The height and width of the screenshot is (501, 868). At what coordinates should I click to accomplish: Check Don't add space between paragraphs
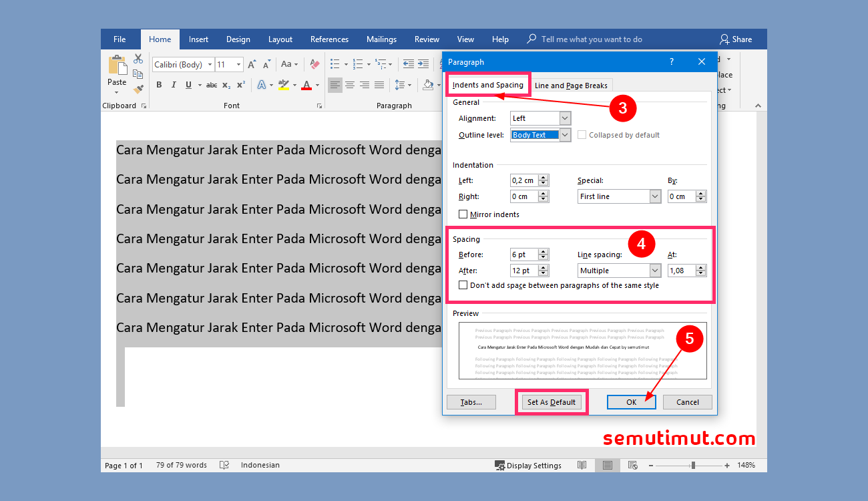tap(463, 285)
